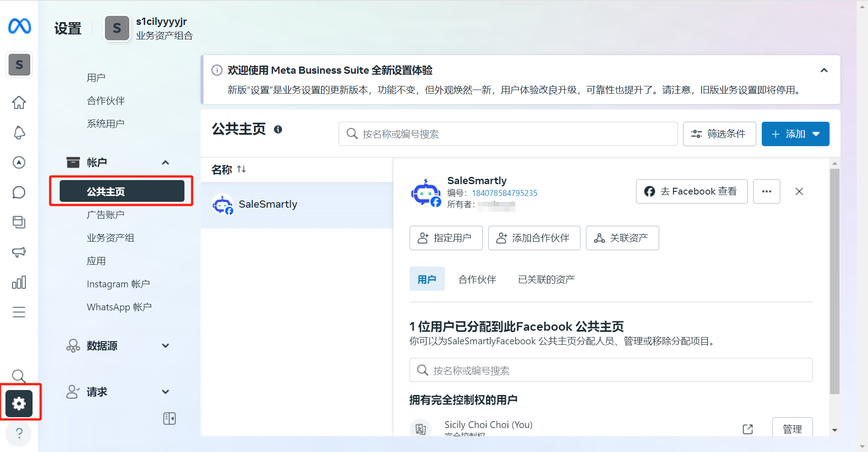The image size is (868, 452).
Task: Collapse the 帐户 section chevron
Action: (165, 162)
